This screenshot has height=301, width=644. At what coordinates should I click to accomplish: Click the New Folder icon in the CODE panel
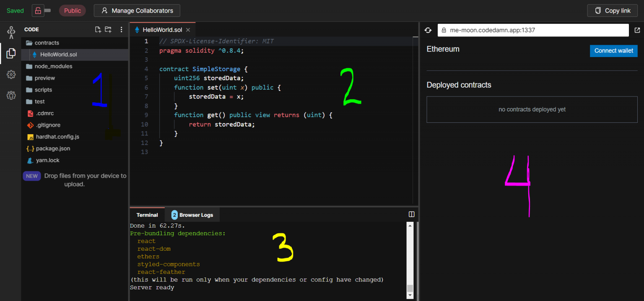[x=108, y=29]
